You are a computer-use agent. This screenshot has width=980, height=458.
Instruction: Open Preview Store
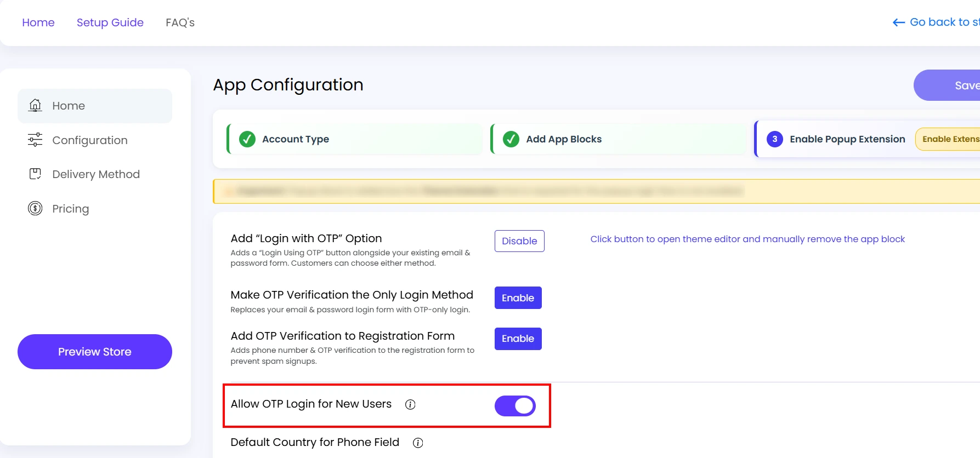(x=94, y=351)
